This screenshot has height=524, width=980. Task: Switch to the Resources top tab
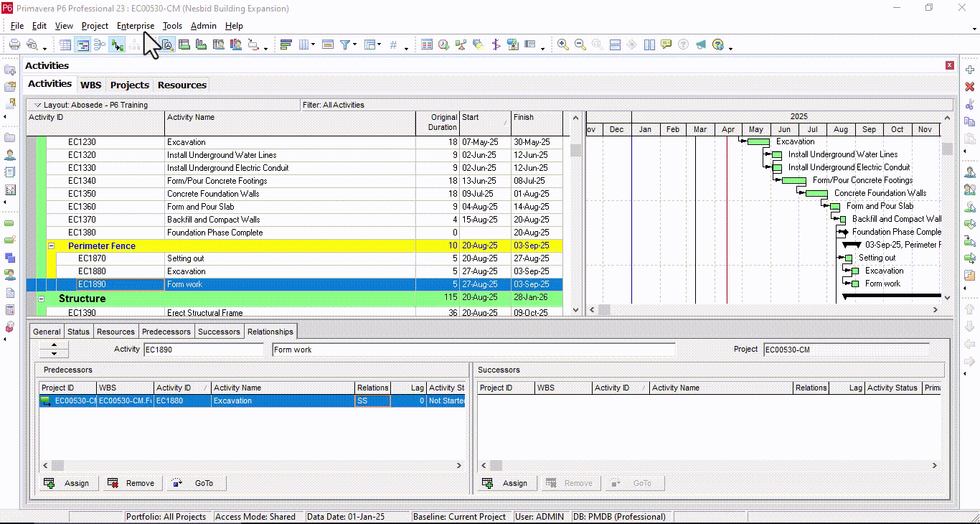pyautogui.click(x=182, y=85)
